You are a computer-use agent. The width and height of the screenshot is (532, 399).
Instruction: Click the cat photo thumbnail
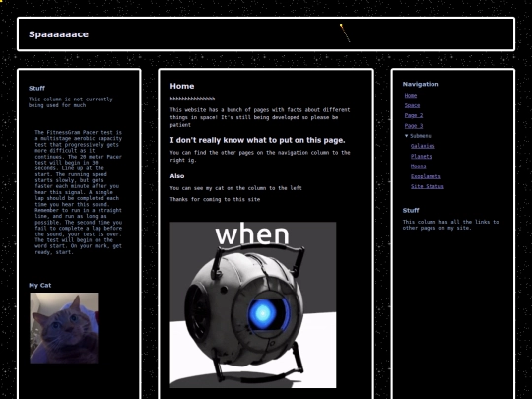point(64,328)
